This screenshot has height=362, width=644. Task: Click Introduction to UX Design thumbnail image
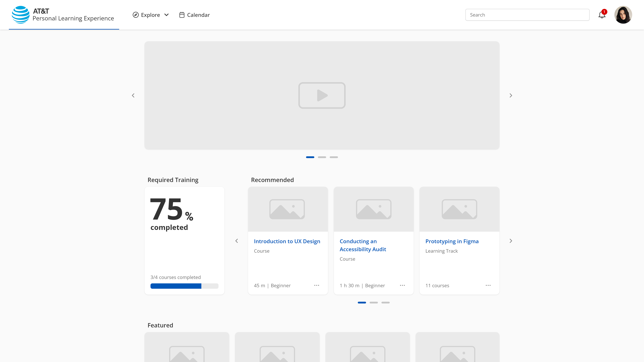click(288, 209)
